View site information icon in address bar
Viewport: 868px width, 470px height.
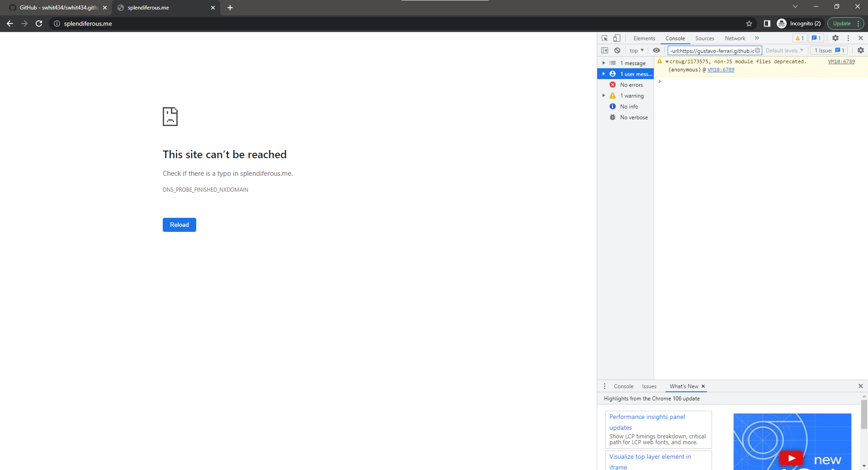coord(57,23)
